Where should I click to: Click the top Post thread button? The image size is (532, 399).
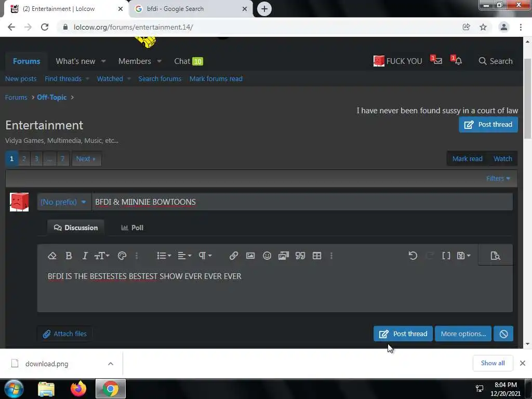tap(488, 125)
